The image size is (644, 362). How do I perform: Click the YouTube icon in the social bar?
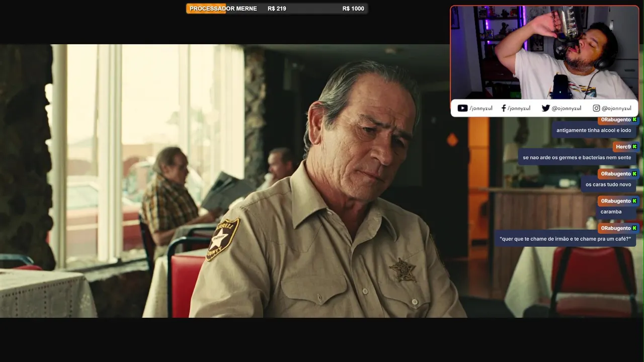point(462,108)
